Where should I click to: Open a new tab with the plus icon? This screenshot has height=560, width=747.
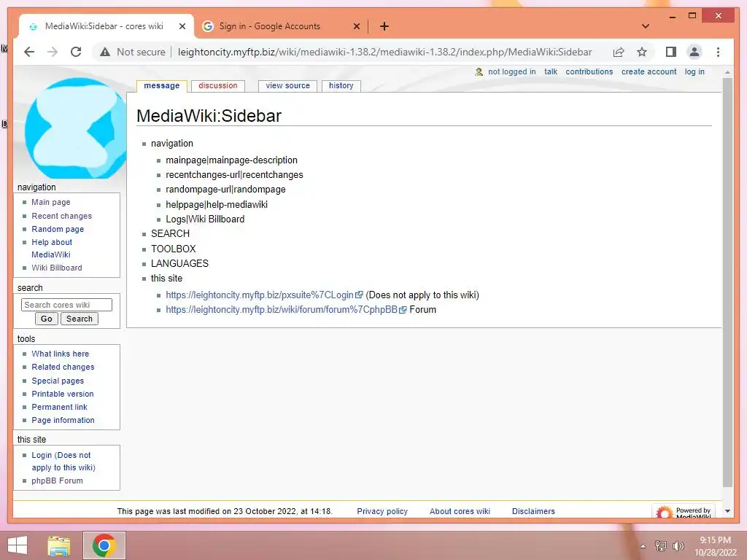(x=384, y=26)
